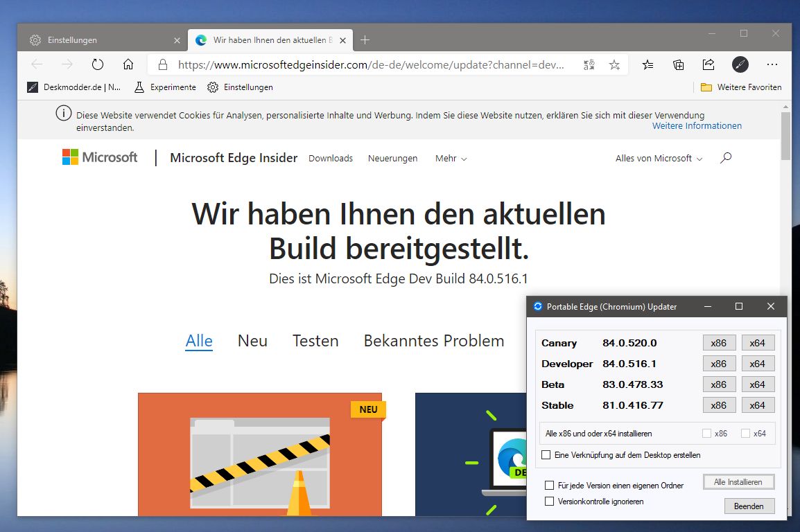Close the Einstellungen tab
The height and width of the screenshot is (532, 800).
coord(177,40)
